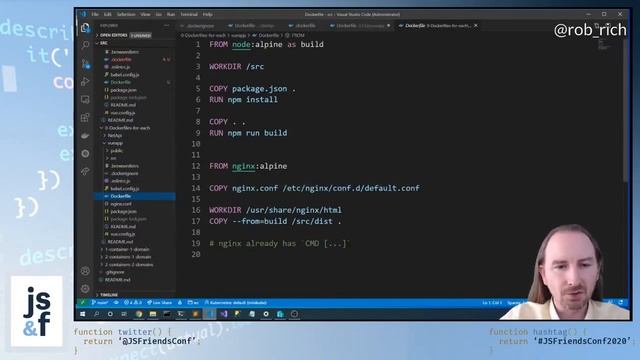Switch to the .dockerignore editor tab
The image size is (640, 360).
200,26
